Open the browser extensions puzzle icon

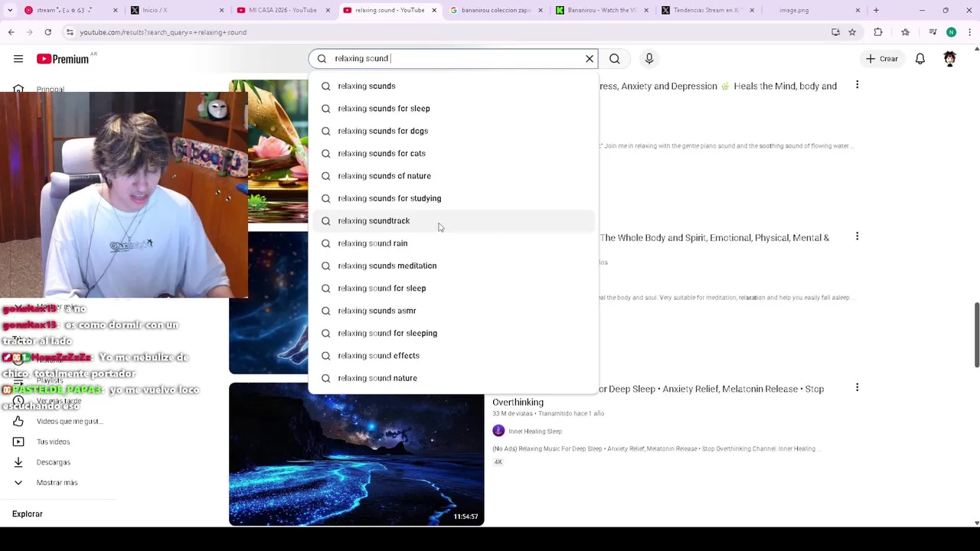pos(878,32)
